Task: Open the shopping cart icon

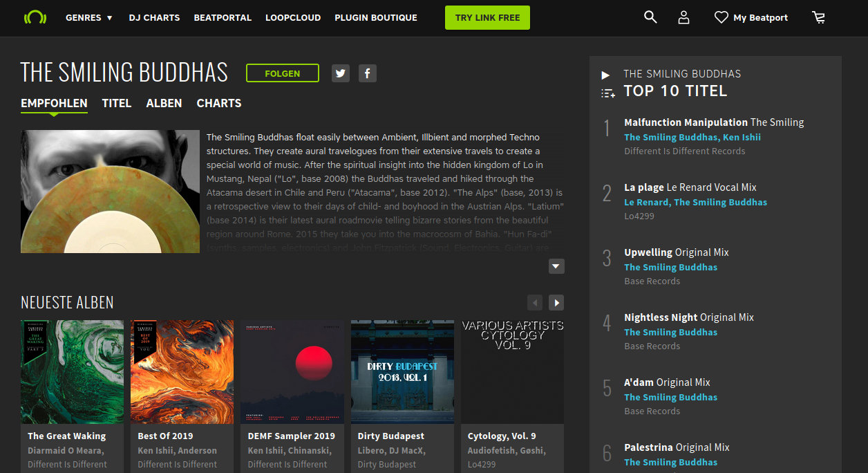Action: point(819,17)
